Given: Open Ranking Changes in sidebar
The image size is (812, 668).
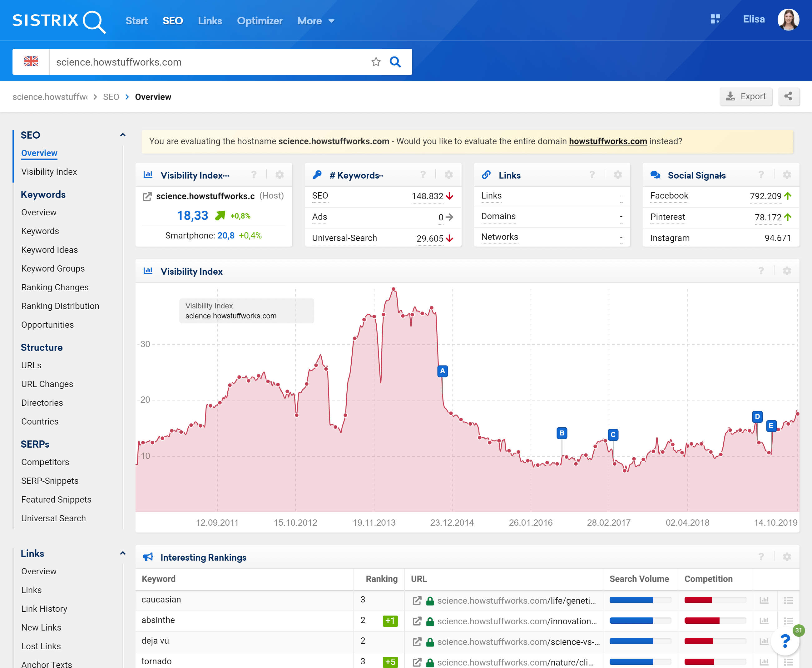Looking at the screenshot, I should point(55,287).
